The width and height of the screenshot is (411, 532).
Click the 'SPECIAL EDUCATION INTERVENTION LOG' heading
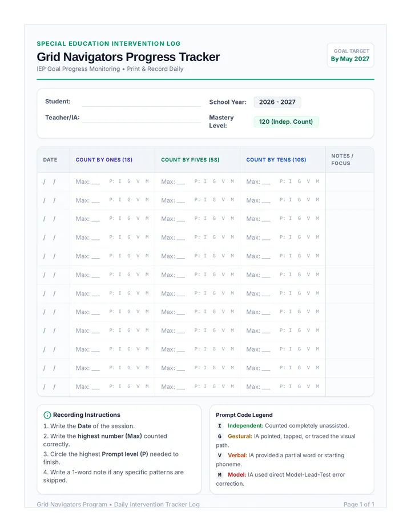click(x=108, y=43)
